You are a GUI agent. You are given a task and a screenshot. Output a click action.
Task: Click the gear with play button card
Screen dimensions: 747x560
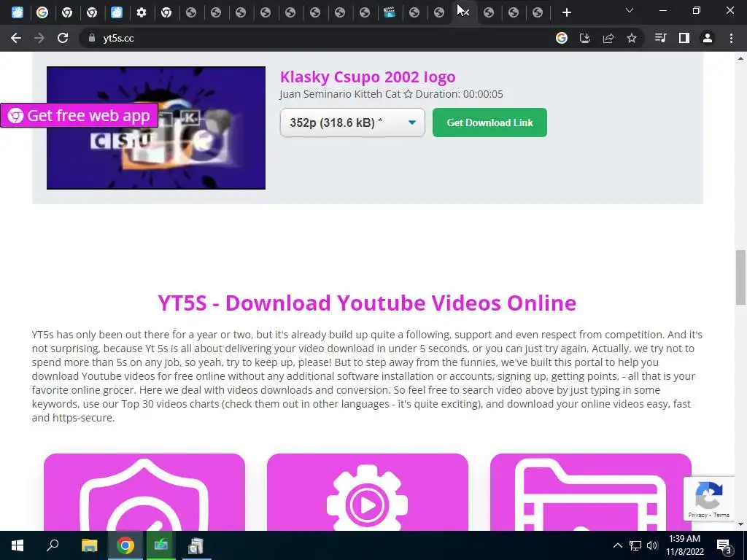tap(368, 493)
